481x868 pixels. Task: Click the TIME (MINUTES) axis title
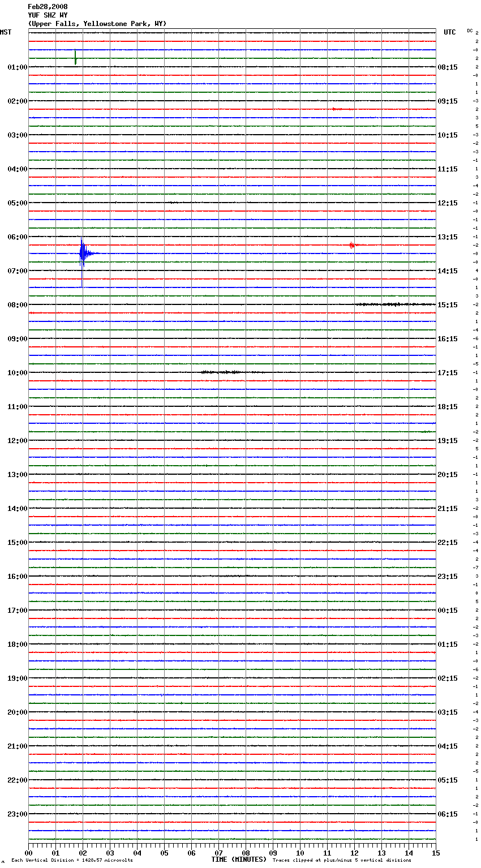click(239, 860)
